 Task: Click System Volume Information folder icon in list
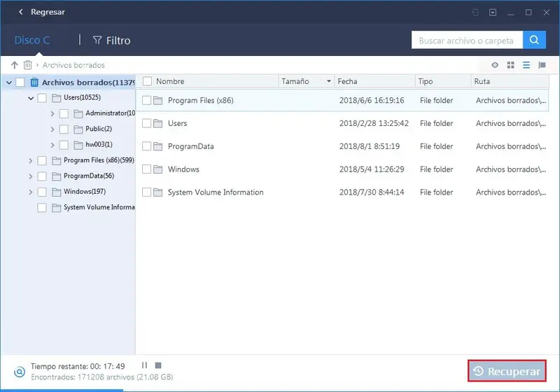coord(158,192)
